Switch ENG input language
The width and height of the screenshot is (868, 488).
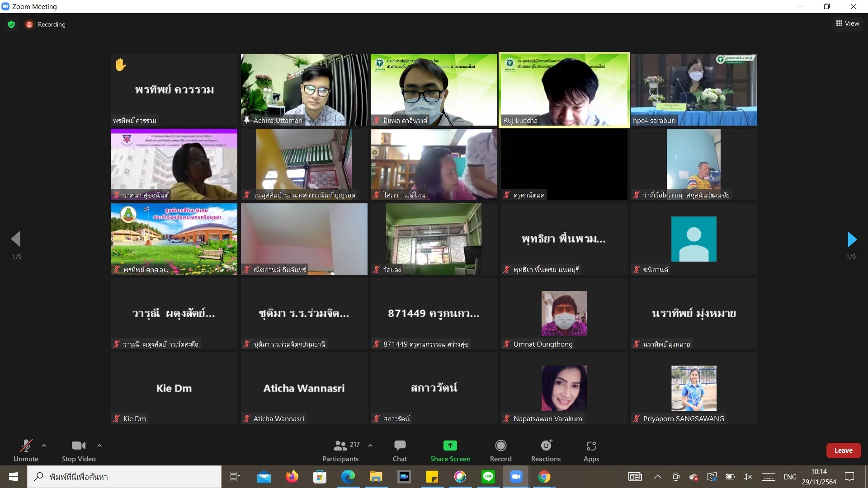coord(790,477)
